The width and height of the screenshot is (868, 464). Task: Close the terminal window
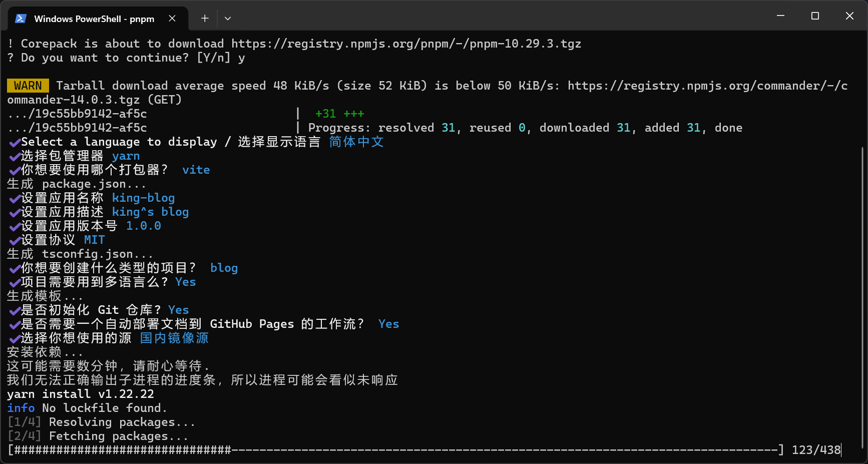point(849,16)
